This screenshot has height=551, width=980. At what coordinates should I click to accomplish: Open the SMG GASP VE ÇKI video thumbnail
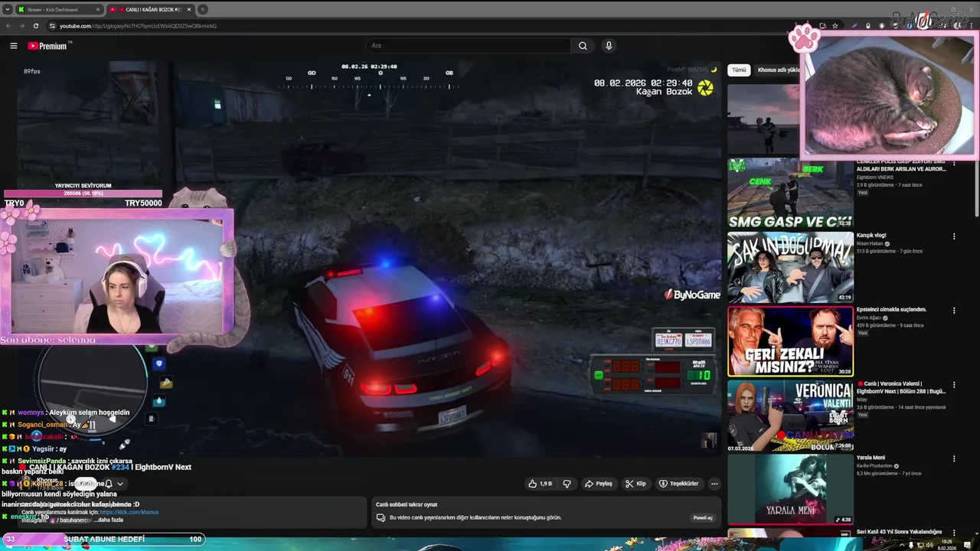click(790, 194)
